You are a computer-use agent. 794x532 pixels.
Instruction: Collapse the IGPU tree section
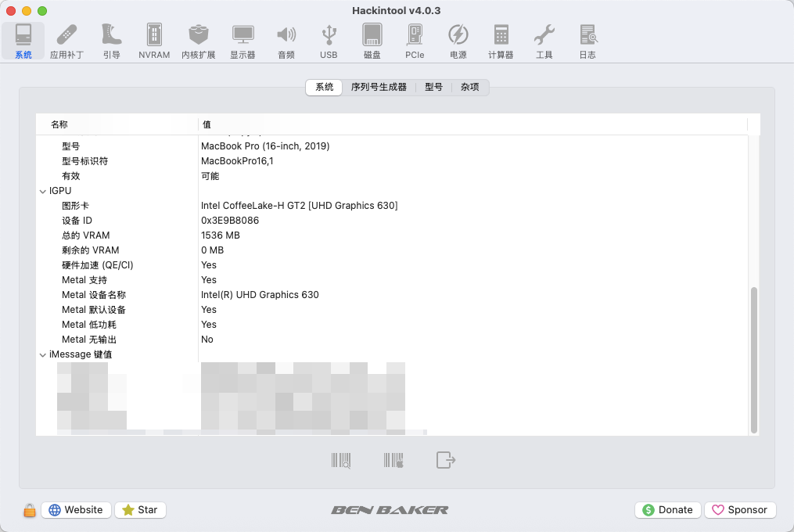click(x=42, y=192)
